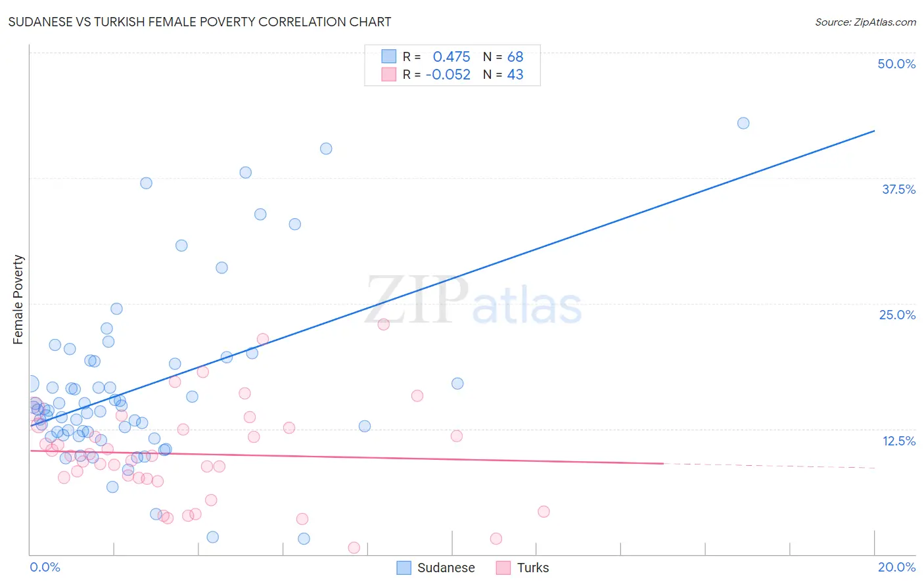The image size is (924, 586).
Task: Click the N value 43 in legend
Action: [515, 74]
